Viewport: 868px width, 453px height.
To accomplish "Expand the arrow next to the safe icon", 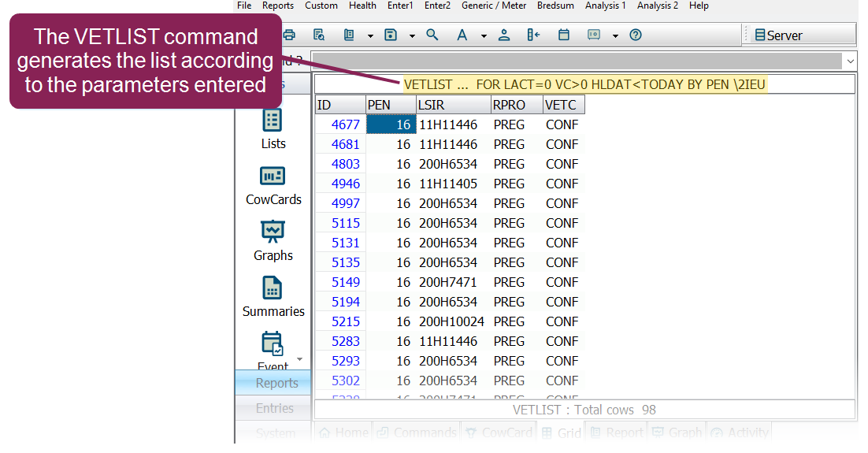I will click(615, 36).
